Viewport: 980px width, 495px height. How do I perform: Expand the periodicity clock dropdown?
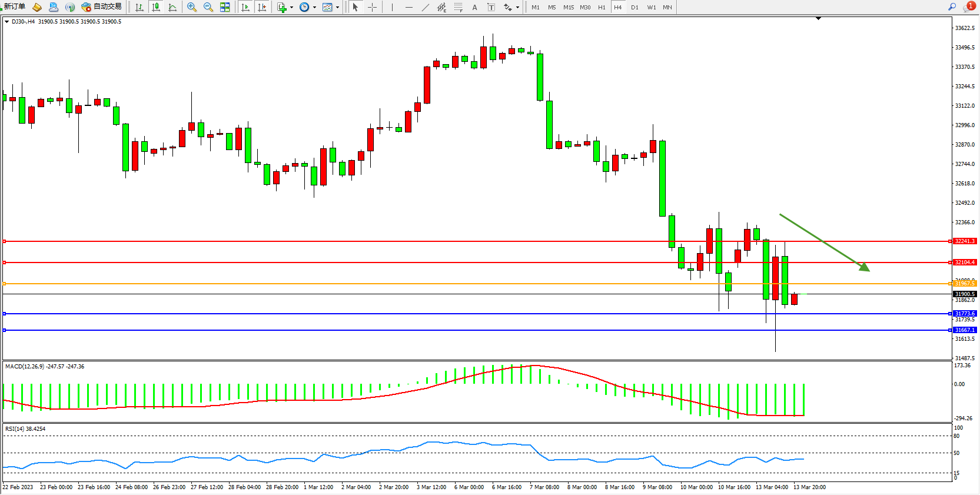(x=314, y=8)
